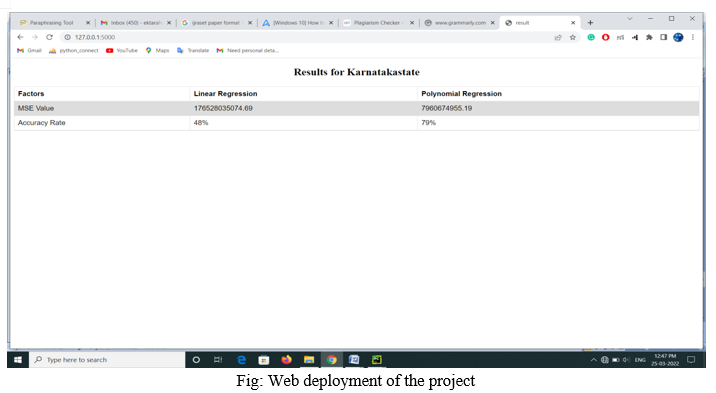
Task: Reload the page with the refresh icon
Action: pyautogui.click(x=49, y=37)
